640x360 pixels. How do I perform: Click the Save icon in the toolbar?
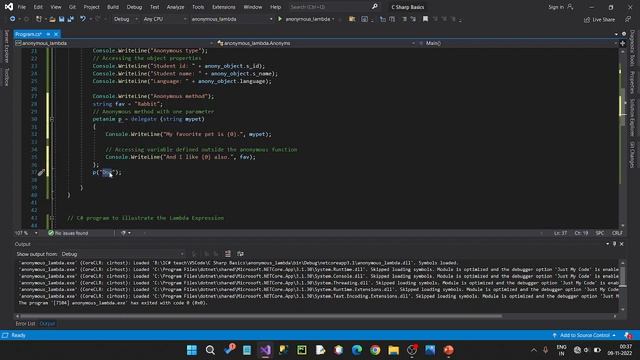click(62, 19)
